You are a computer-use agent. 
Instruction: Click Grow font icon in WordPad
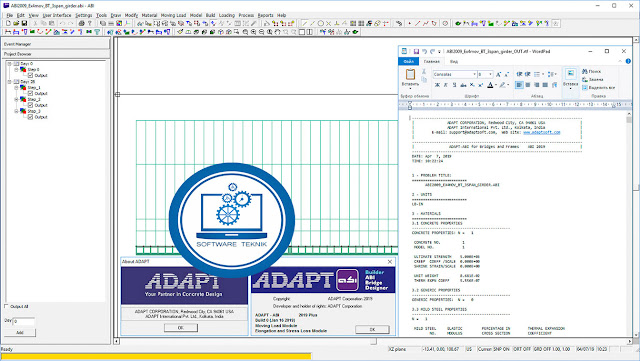point(498,74)
